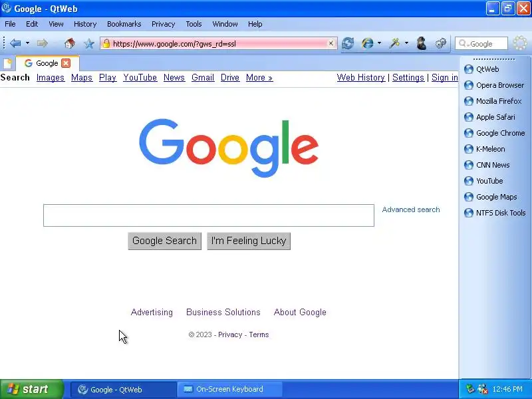Open a new tab with the page icon
Viewport: 532px width, 399px height.
(7, 63)
